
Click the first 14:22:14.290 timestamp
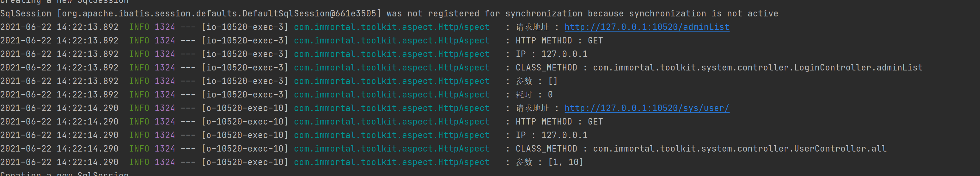[x=88, y=108]
